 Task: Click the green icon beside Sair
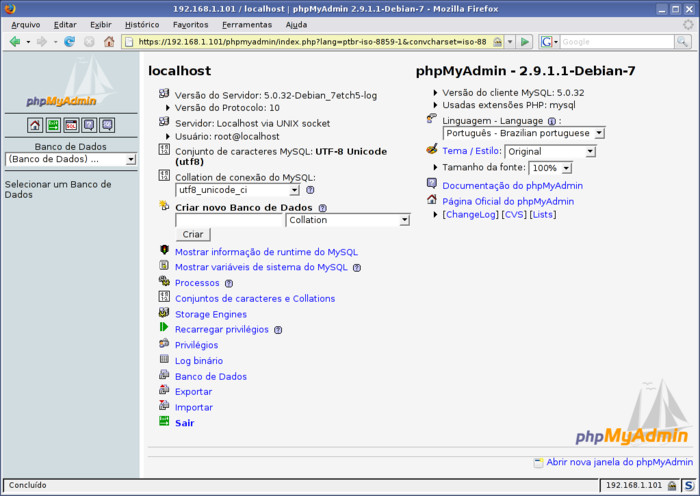click(164, 421)
